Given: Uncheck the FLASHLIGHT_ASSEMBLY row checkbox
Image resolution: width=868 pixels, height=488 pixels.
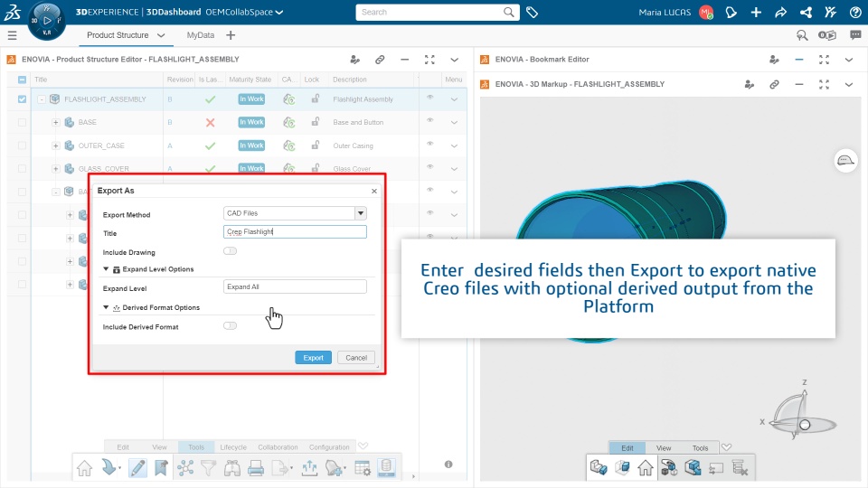Looking at the screenshot, I should tap(22, 99).
